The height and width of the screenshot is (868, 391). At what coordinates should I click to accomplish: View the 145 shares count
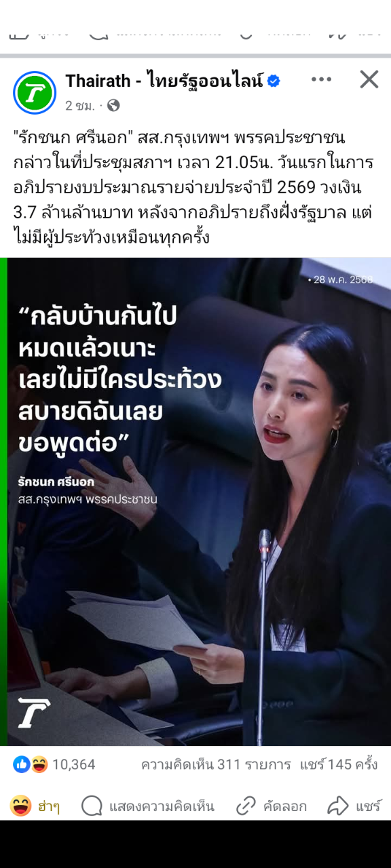[x=339, y=764]
